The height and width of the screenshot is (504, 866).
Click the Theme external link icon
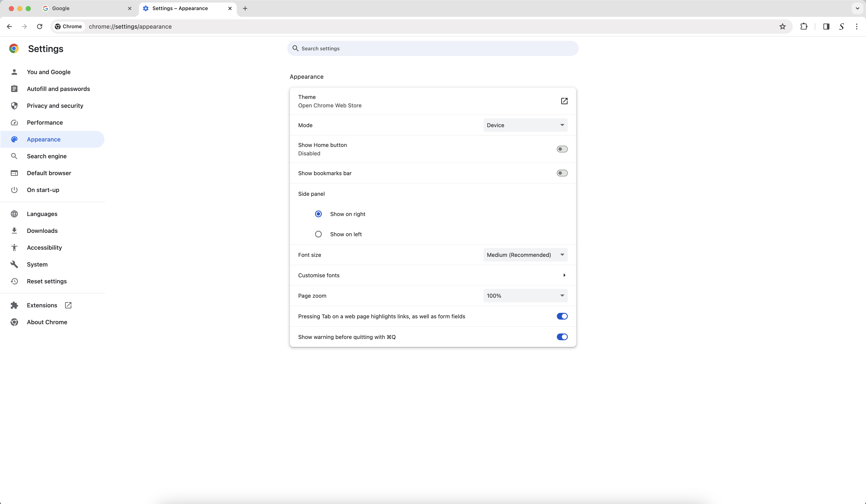pyautogui.click(x=564, y=101)
